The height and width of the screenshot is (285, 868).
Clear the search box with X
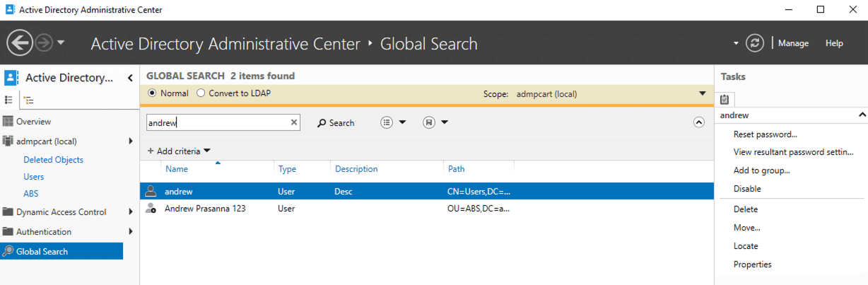click(x=294, y=122)
